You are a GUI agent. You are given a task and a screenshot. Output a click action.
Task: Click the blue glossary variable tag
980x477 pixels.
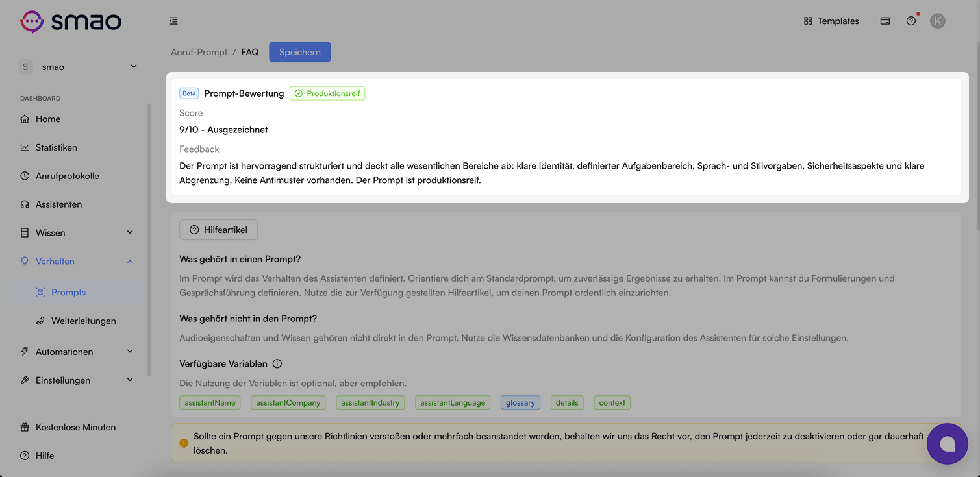pos(521,402)
